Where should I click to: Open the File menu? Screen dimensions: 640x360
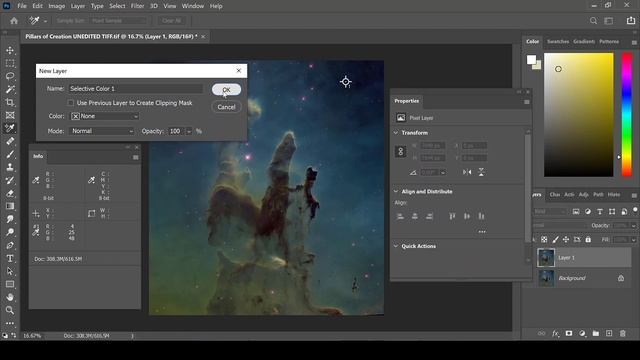point(22,6)
